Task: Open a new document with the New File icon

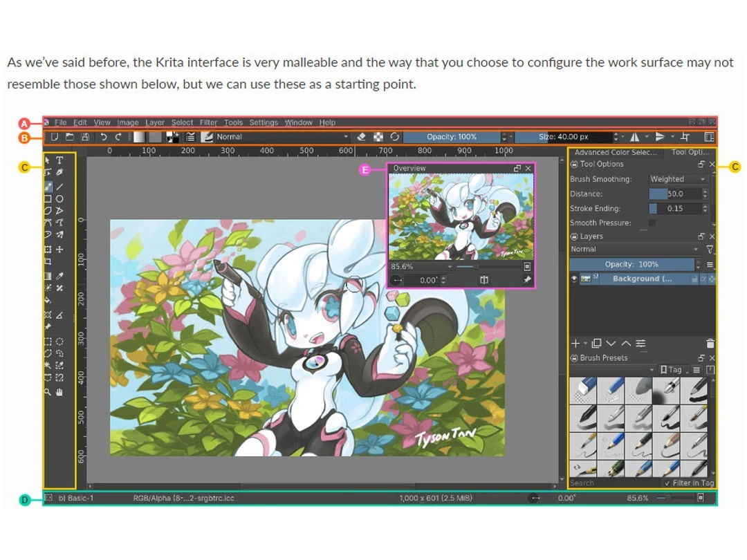Action: pyautogui.click(x=55, y=136)
